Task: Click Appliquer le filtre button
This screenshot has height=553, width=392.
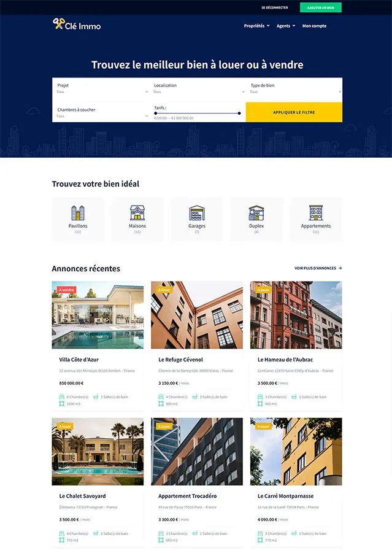Action: click(294, 112)
